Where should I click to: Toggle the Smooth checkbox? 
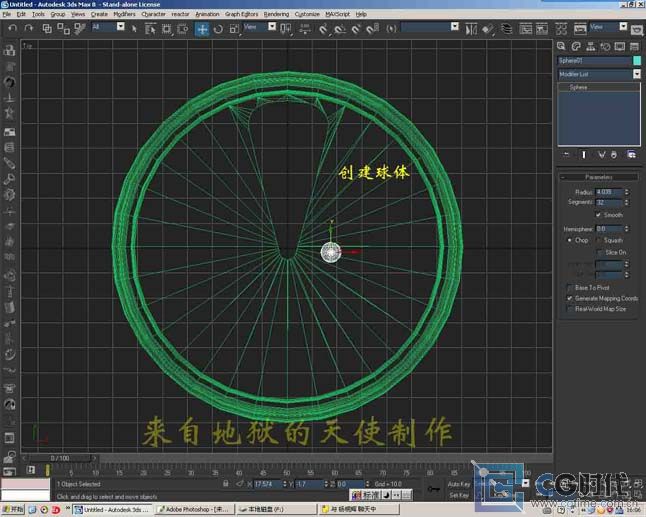coord(598,215)
